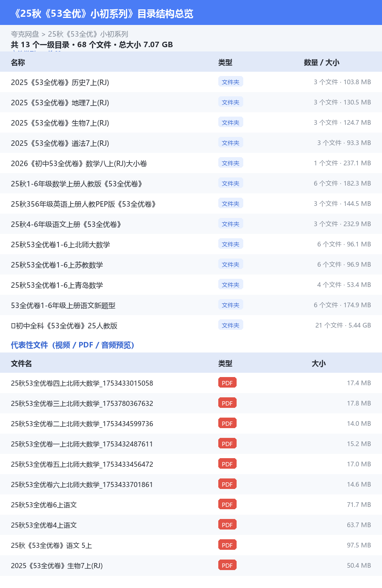Click the file size 15.2 MB

pos(359,444)
